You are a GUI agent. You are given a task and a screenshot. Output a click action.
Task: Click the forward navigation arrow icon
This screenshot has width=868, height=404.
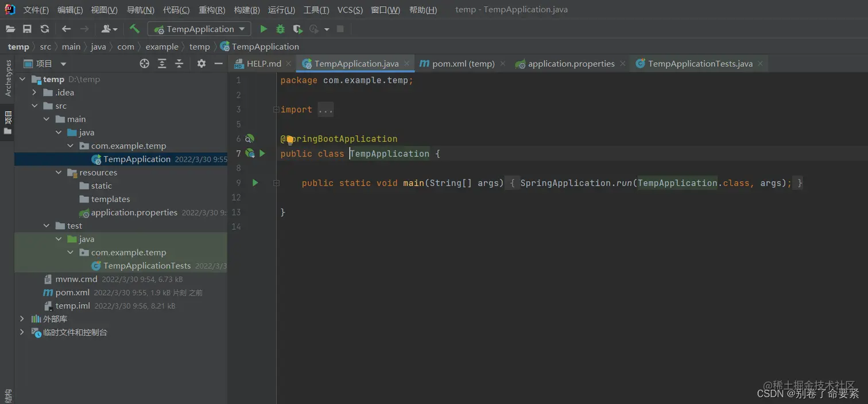pos(84,29)
